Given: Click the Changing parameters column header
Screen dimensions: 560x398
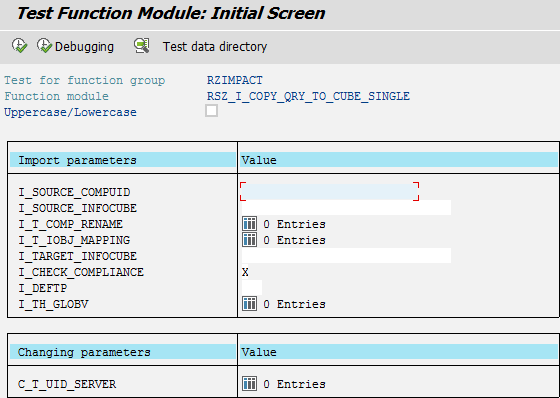Looking at the screenshot, I should pos(122,352).
